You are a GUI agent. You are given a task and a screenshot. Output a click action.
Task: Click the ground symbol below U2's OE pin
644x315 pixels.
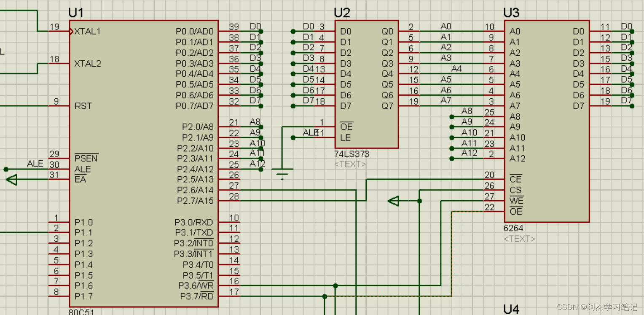point(282,173)
